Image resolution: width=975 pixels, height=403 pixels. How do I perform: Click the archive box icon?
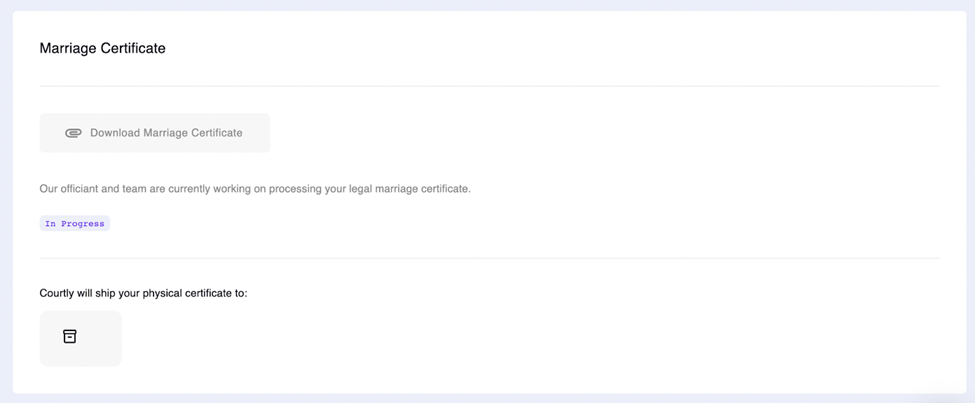[x=70, y=336]
